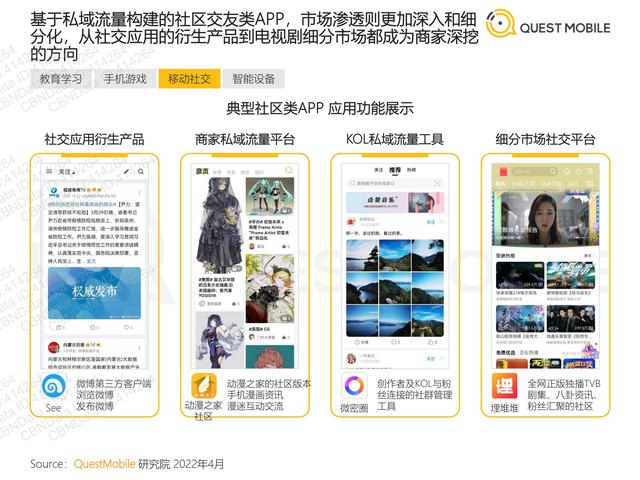Open the 点壁音乐 banner in 微密圈
Viewport: 640px width, 480px height.
(x=395, y=202)
